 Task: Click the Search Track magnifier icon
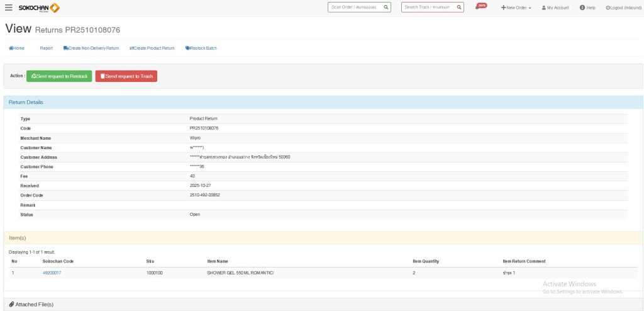click(459, 8)
